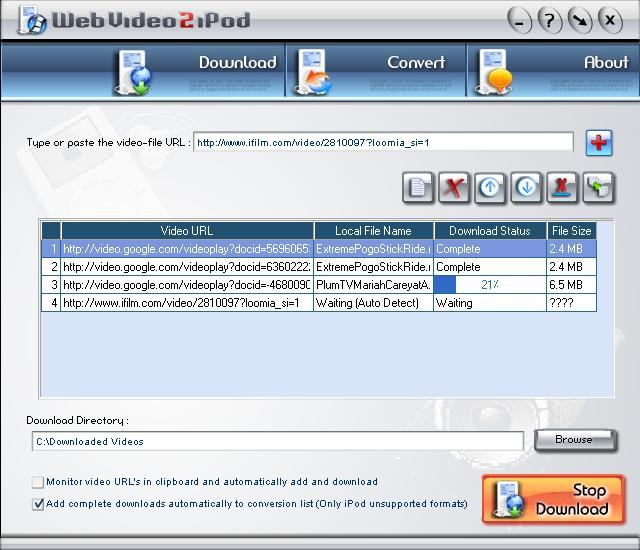
Task: Click the Local File Name column header
Action: coord(373,231)
